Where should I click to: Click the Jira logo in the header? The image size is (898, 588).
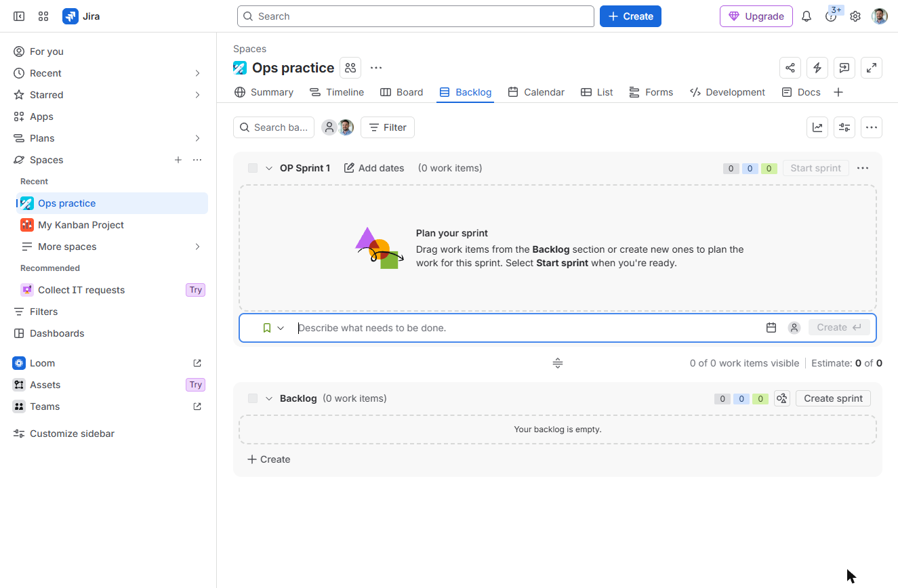tap(81, 16)
